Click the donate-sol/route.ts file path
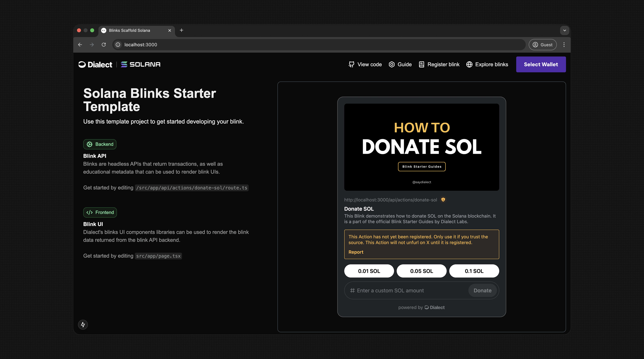 [192, 188]
